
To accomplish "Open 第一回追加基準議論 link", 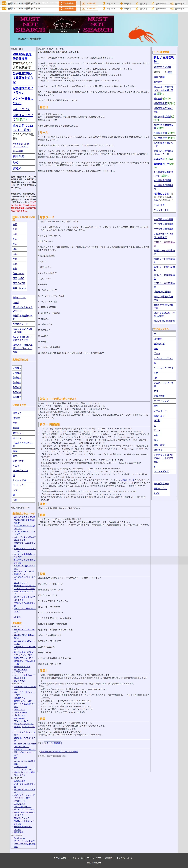I will point(163,219).
